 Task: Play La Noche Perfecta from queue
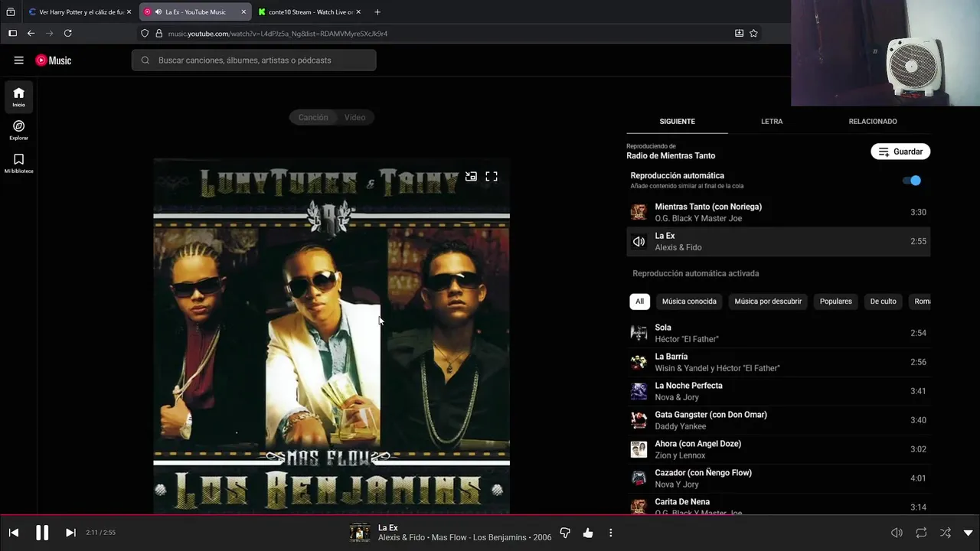[779, 391]
